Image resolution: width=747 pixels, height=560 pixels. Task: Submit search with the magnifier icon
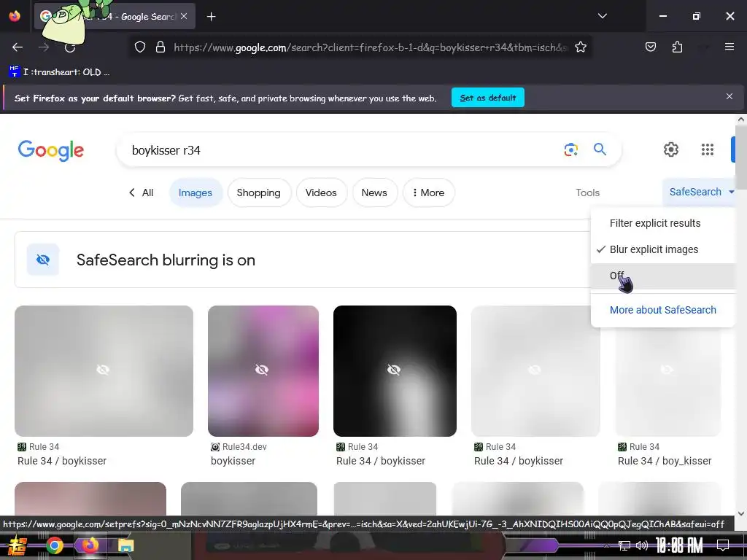click(x=600, y=149)
